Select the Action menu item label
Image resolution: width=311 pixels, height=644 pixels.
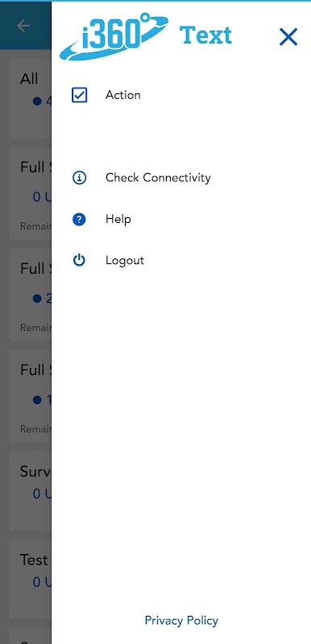coord(122,95)
